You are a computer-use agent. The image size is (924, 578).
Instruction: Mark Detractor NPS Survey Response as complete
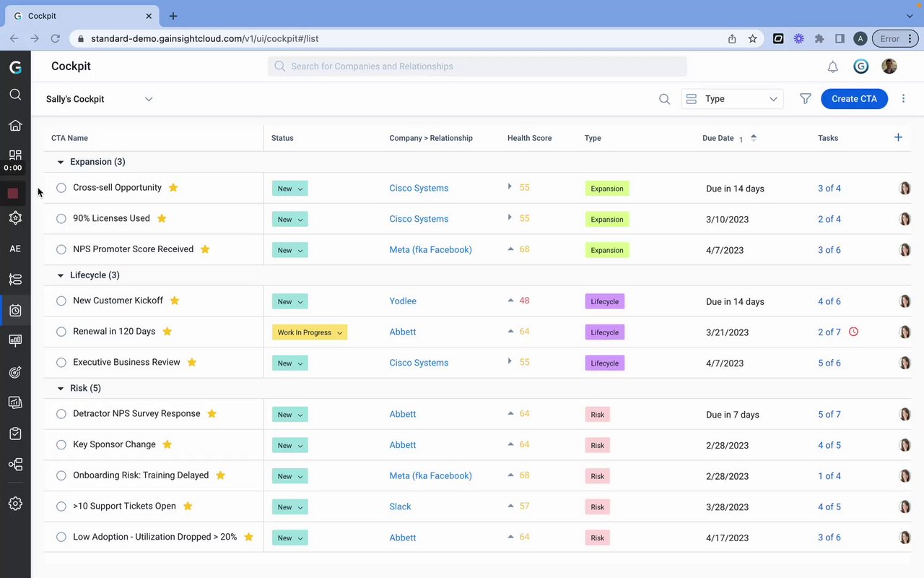coord(61,415)
